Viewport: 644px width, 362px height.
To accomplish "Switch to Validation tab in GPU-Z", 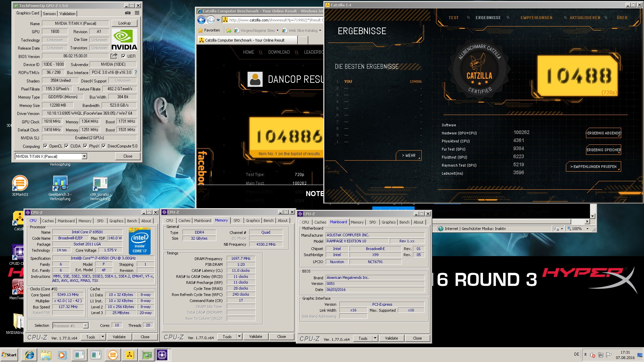I will [x=67, y=13].
